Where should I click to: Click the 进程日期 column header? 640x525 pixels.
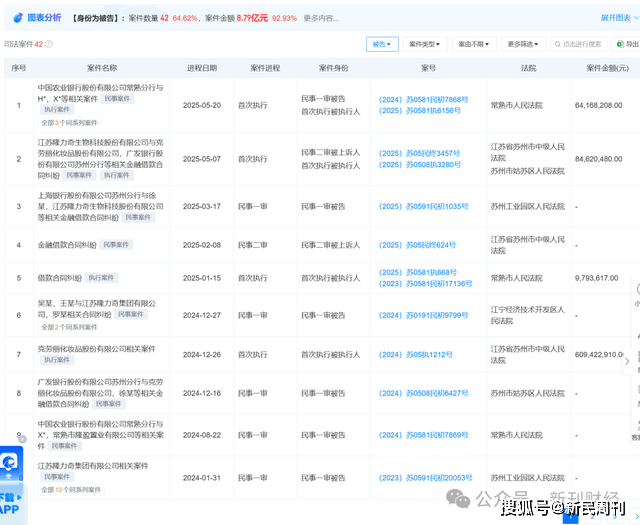pyautogui.click(x=202, y=68)
